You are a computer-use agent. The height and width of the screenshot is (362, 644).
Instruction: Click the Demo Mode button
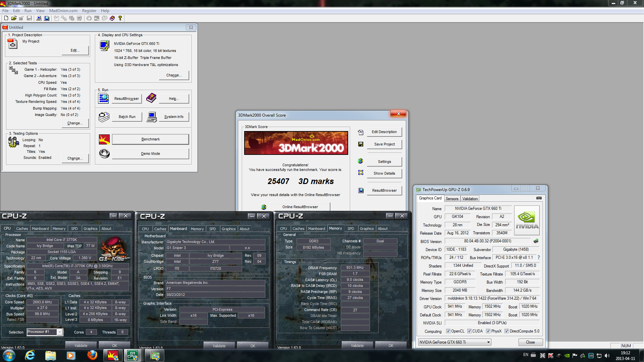(150, 154)
